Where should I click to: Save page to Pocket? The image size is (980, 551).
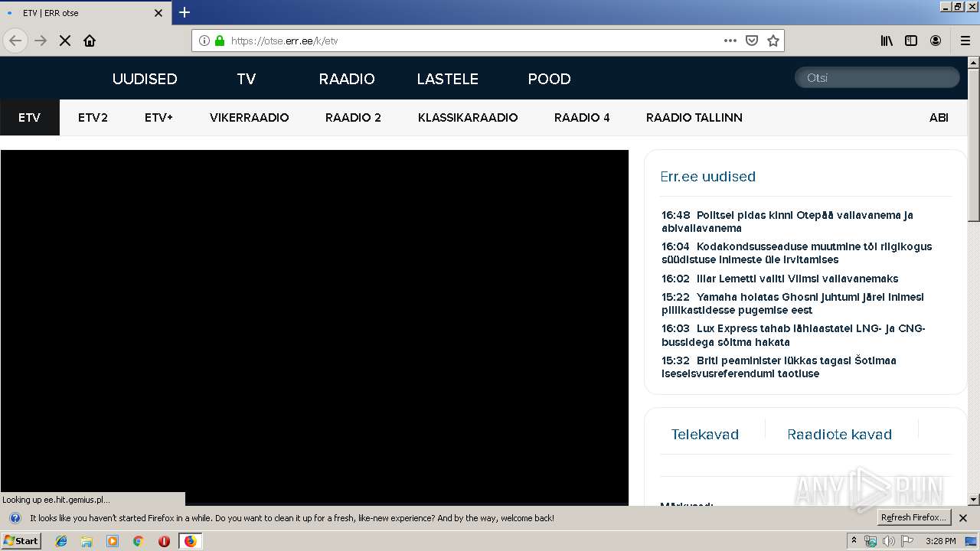(752, 41)
